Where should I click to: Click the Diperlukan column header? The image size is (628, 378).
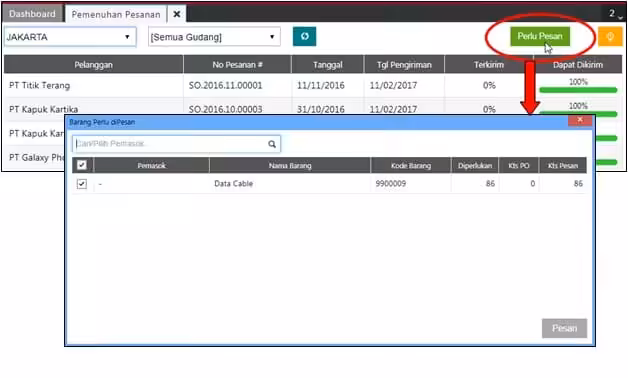475,165
